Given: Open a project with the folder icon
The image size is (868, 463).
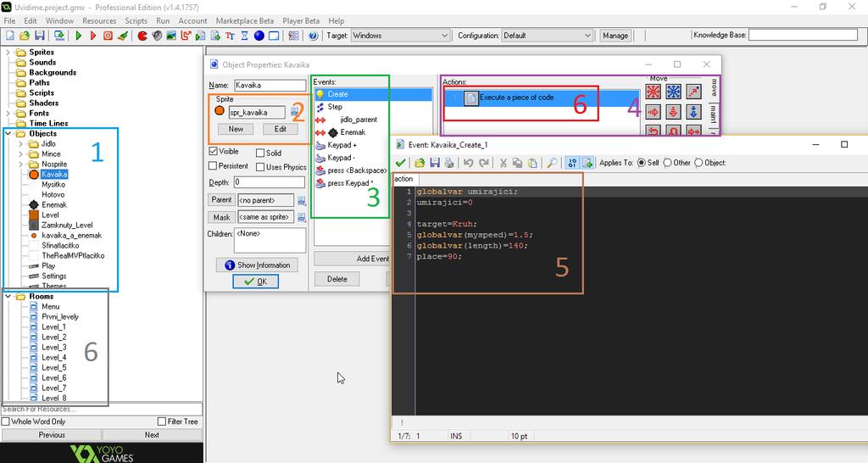Looking at the screenshot, I should [x=25, y=36].
